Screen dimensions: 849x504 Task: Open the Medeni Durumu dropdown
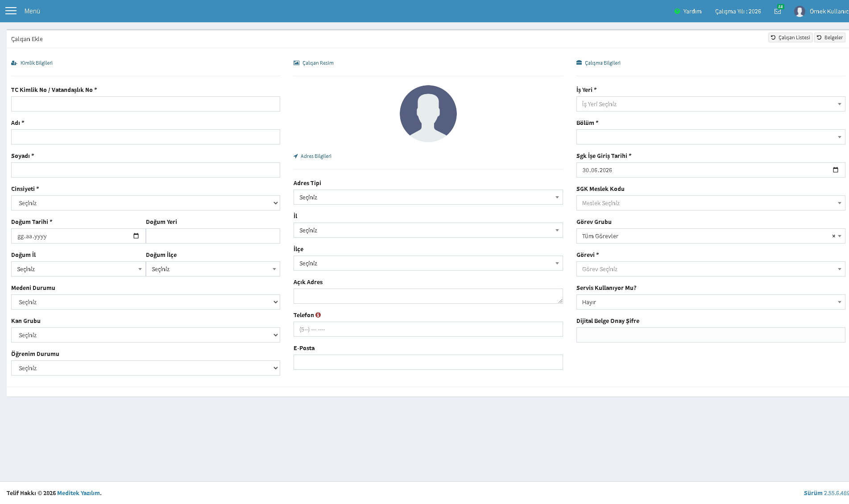145,302
